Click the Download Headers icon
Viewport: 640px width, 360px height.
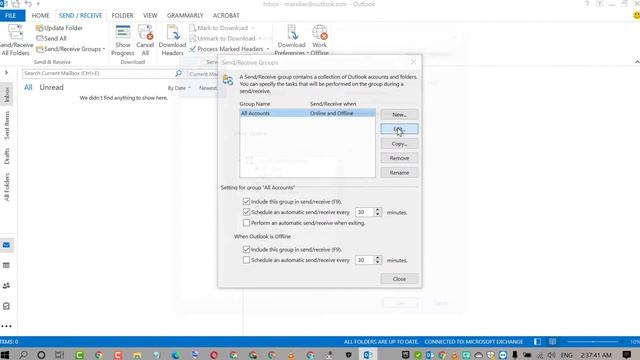[x=172, y=40]
